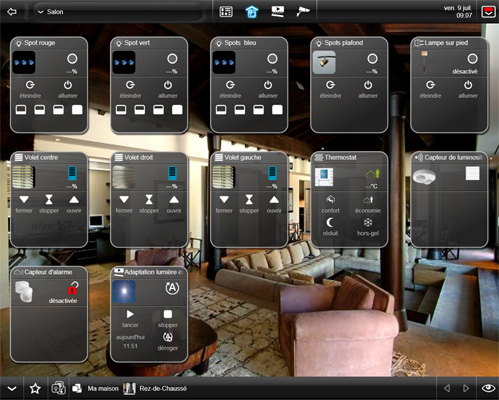Turn off Lampe sur pied
The width and height of the screenshot is (499, 400).
[x=430, y=89]
